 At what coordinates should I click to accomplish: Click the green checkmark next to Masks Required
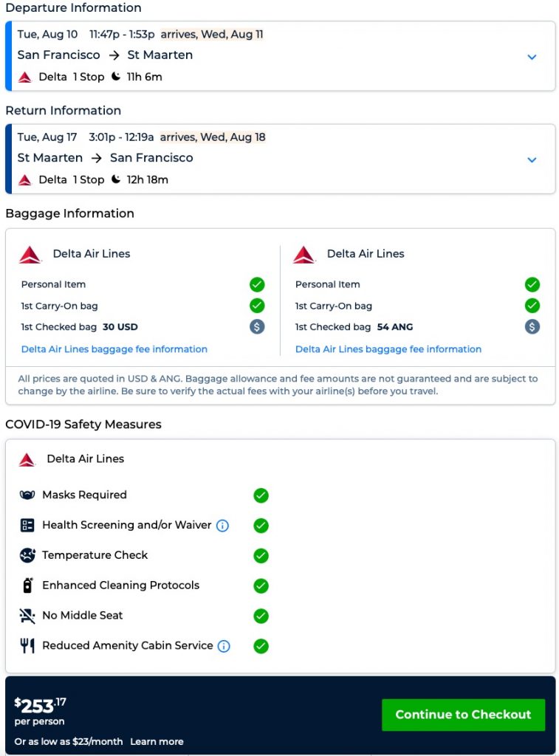point(261,495)
